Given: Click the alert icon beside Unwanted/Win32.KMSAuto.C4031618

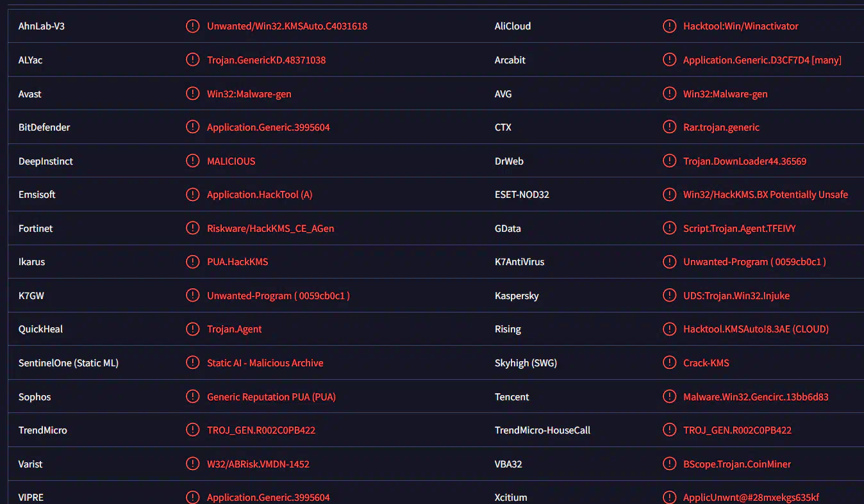Looking at the screenshot, I should click(192, 26).
